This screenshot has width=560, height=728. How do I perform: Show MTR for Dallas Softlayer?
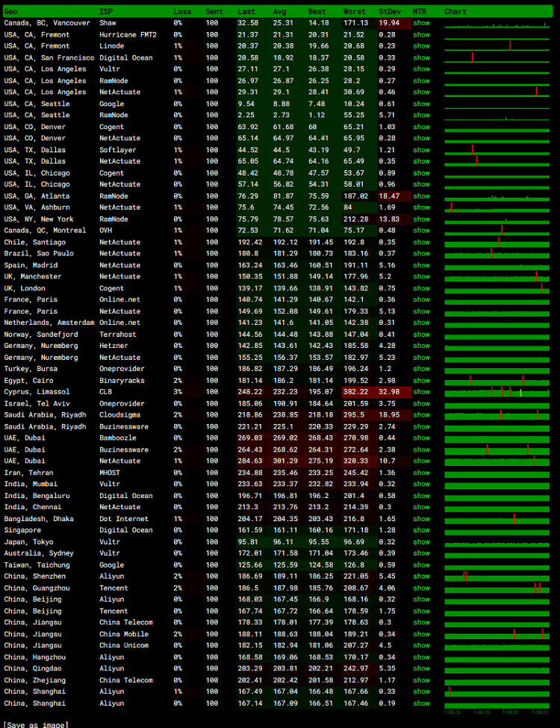421,149
